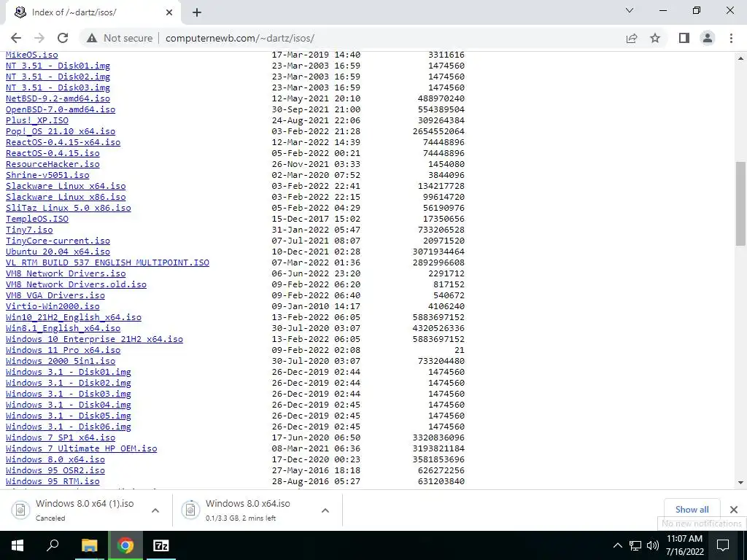Click the Not secure warning icon
This screenshot has height=560, width=747.
point(92,38)
